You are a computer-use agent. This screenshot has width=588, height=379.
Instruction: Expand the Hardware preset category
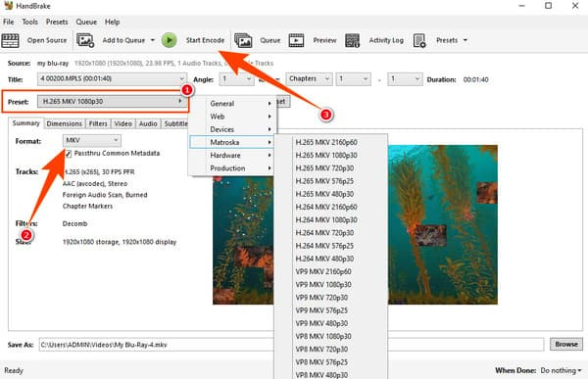tap(231, 155)
